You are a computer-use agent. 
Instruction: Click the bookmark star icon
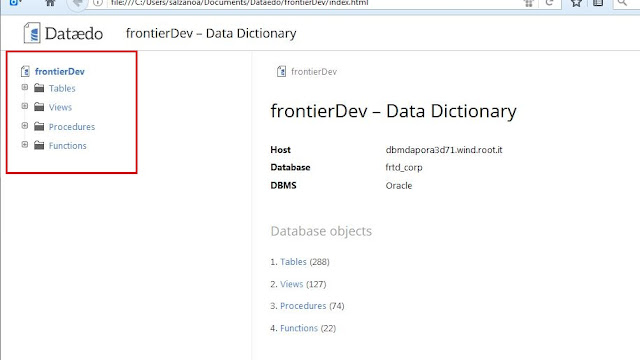pos(576,3)
